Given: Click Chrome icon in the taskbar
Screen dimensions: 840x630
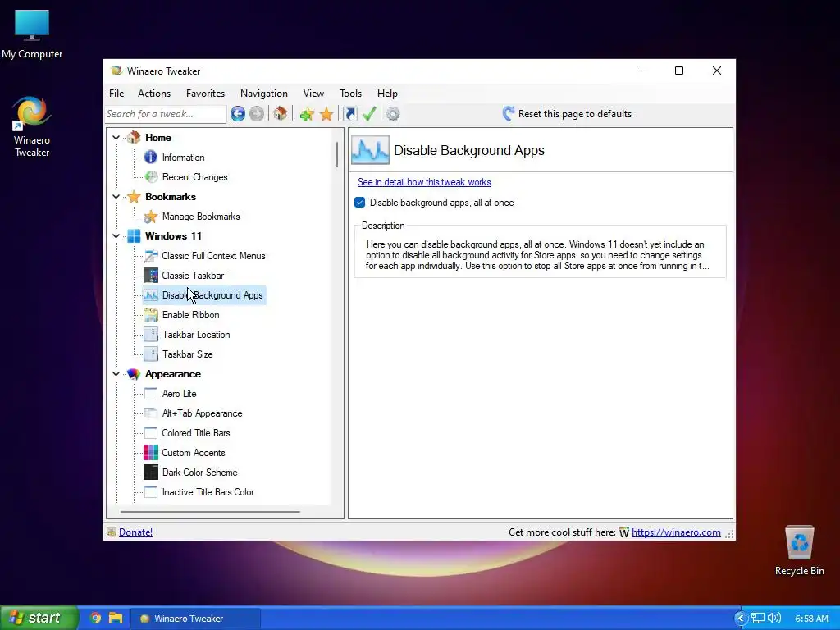Looking at the screenshot, I should point(95,618).
